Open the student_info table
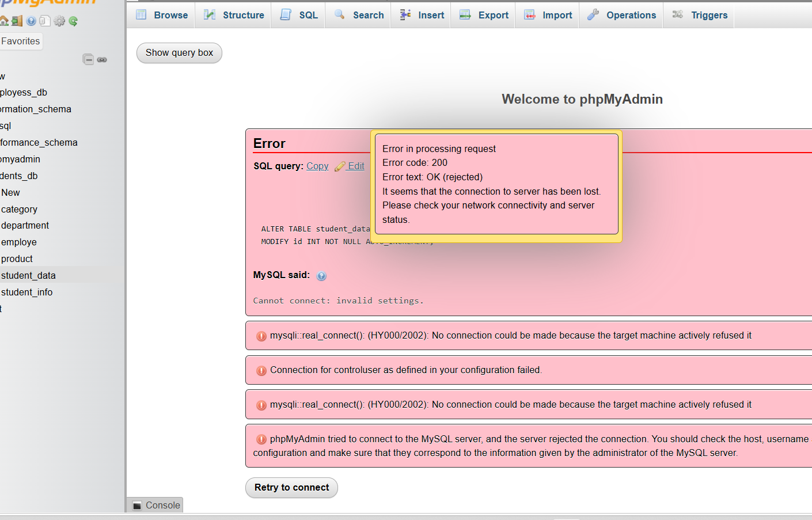812x520 pixels. (26, 292)
